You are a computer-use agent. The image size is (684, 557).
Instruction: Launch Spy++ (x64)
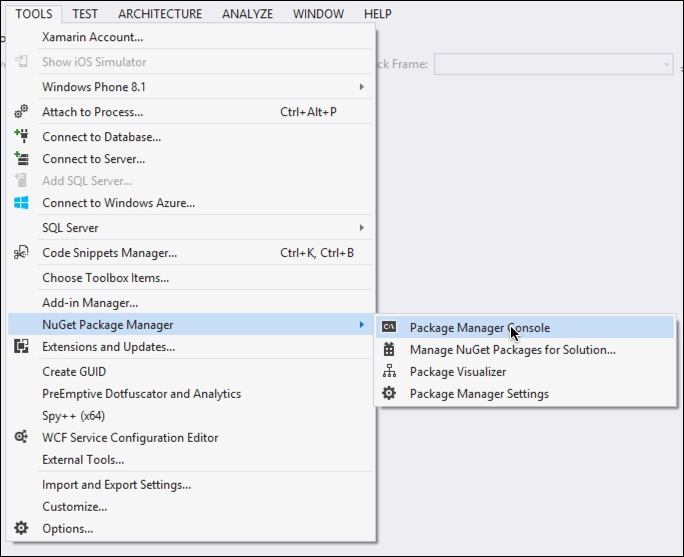pos(191,415)
